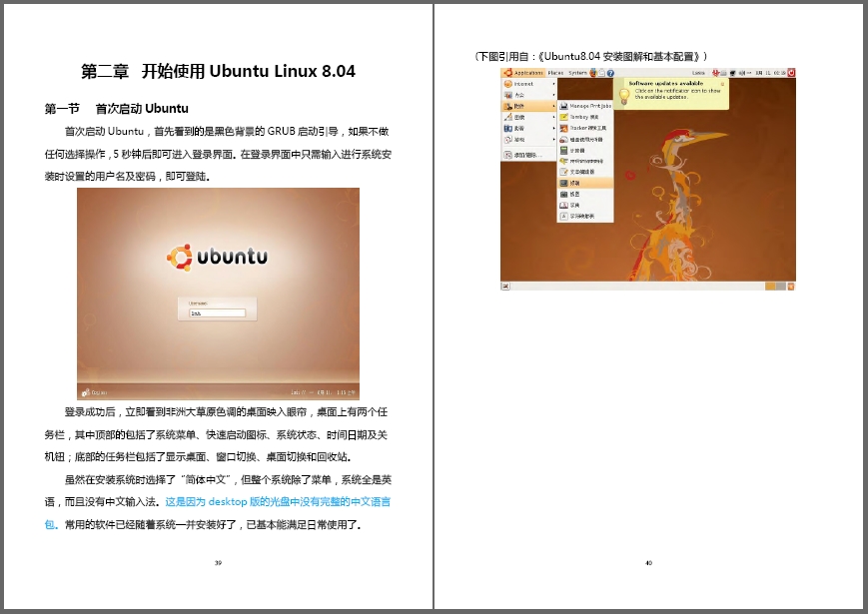Image resolution: width=868 pixels, height=614 pixels.
Task: Launch 文本编辑器 from the submenu
Action: pyautogui.click(x=585, y=172)
